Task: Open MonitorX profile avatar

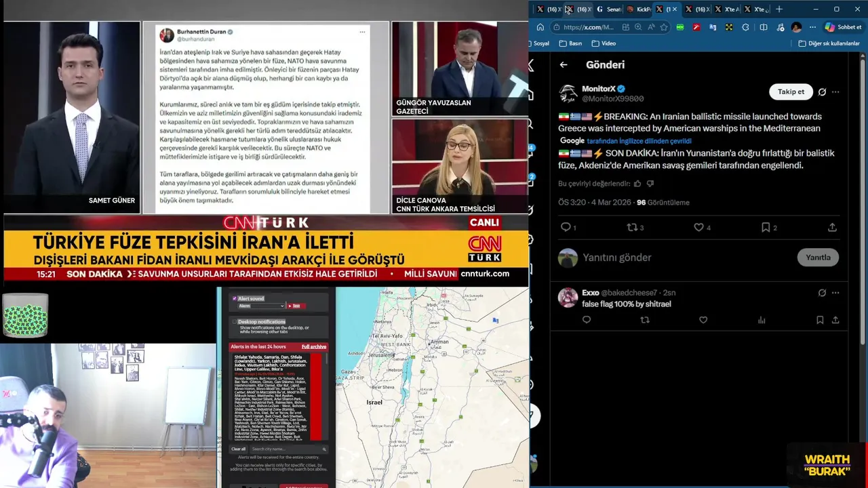Action: point(568,94)
